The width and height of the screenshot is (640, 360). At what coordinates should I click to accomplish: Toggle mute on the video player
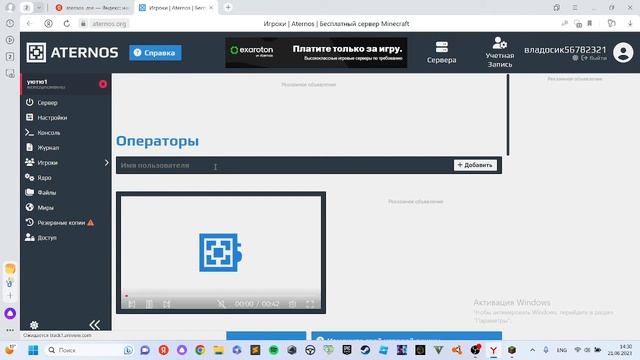pos(221,304)
